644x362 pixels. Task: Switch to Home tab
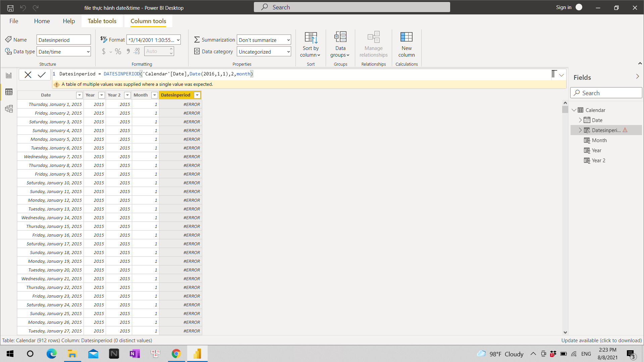42,21
